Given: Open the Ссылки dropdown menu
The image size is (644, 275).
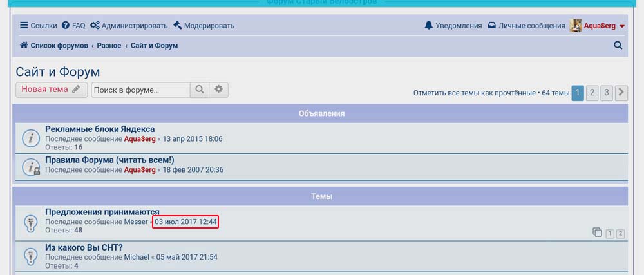Looking at the screenshot, I should pos(38,26).
